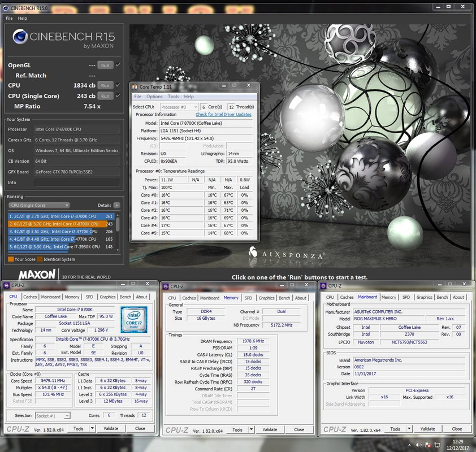This screenshot has height=452, width=476.
Task: Click the Core Temp title bar icon
Action: (x=135, y=87)
